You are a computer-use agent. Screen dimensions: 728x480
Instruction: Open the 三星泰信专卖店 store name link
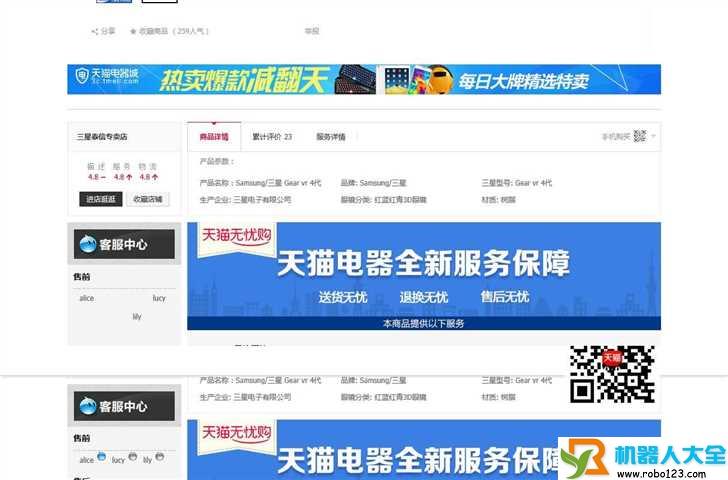[x=102, y=136]
